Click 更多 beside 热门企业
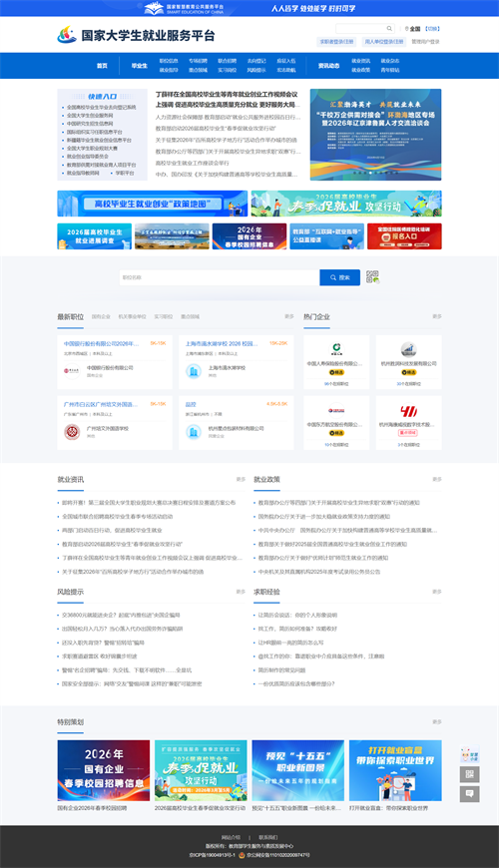Image resolution: width=499 pixels, height=868 pixels. click(437, 316)
